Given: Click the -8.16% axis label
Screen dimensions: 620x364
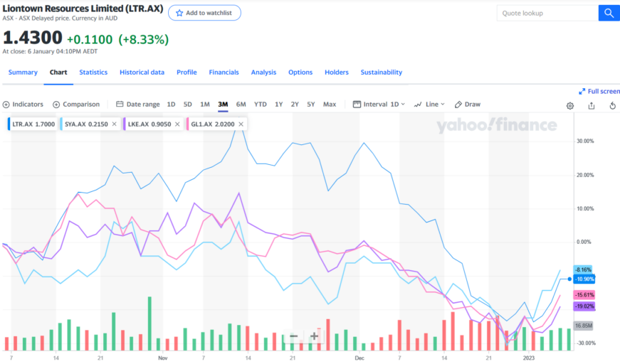Looking at the screenshot, I should click(583, 269).
